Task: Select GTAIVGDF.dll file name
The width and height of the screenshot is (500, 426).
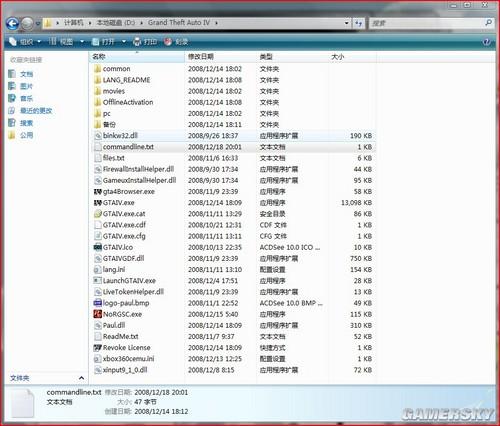Action: pyautogui.click(x=123, y=258)
